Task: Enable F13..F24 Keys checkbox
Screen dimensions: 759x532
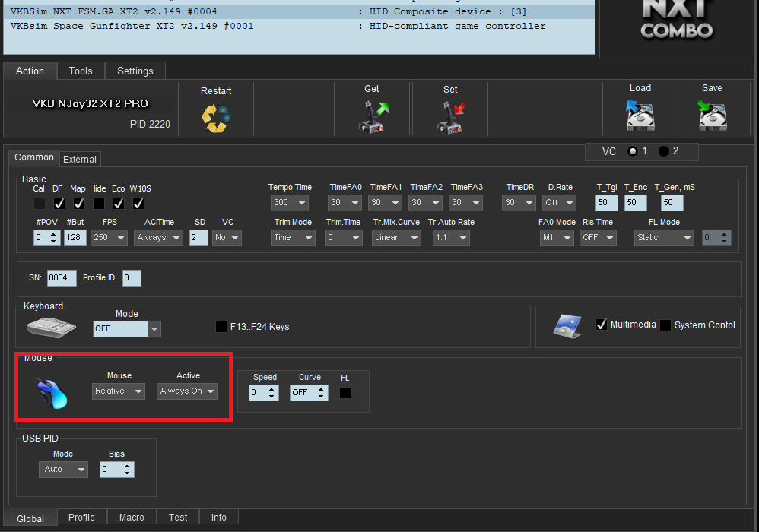Action: pyautogui.click(x=221, y=327)
